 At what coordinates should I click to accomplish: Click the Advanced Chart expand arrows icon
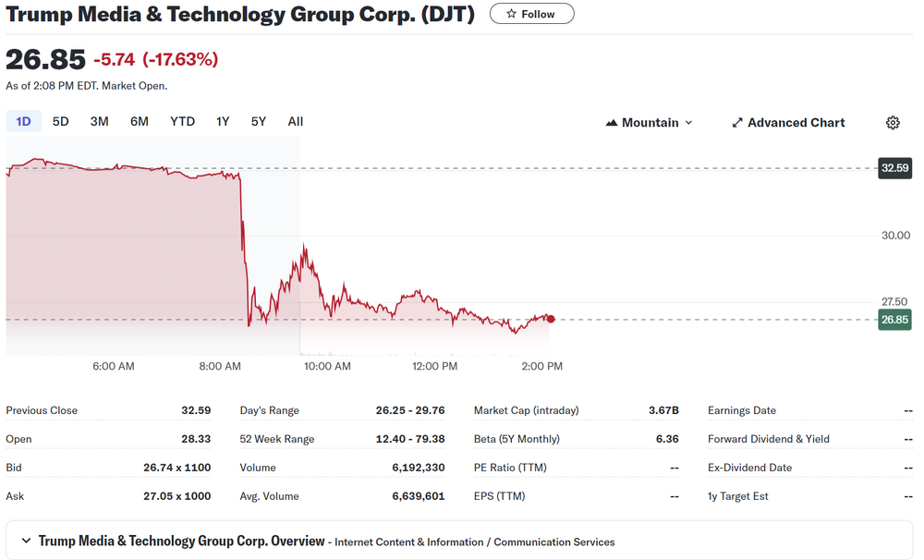(737, 123)
